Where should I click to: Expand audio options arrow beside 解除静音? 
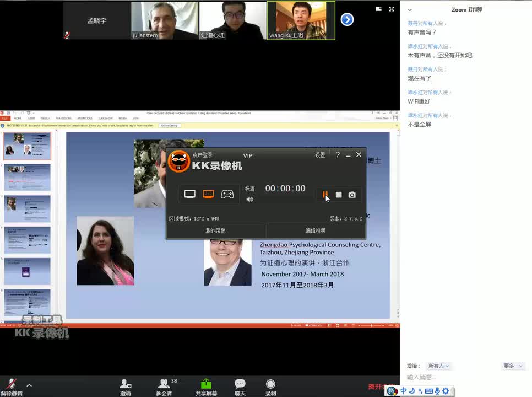click(29, 385)
